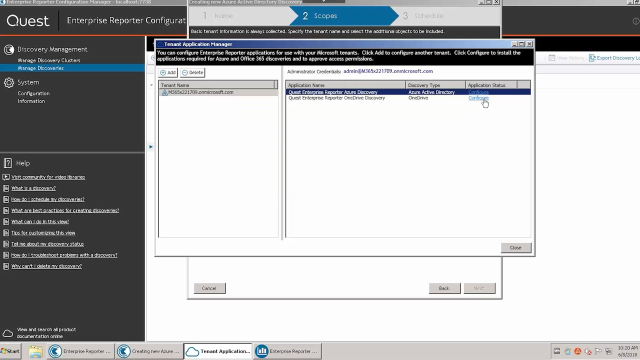Click document icon beside 'Tips for customizing this view'
The width and height of the screenshot is (640, 360).
pyautogui.click(x=6, y=233)
